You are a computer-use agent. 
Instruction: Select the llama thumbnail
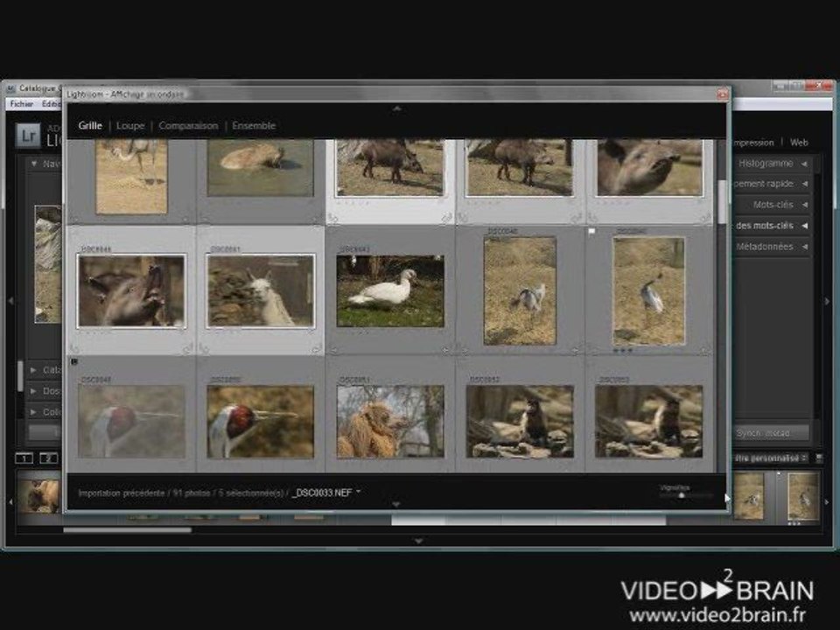[261, 290]
